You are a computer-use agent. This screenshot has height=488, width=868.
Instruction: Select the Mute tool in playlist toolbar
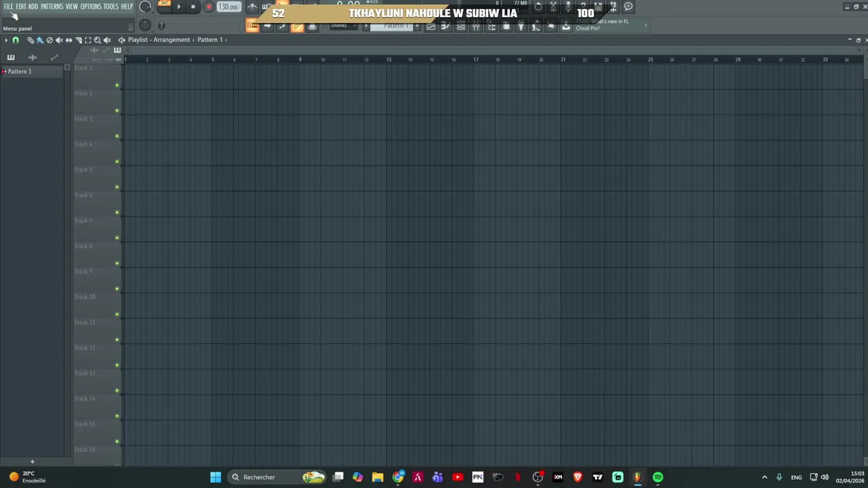(x=59, y=40)
